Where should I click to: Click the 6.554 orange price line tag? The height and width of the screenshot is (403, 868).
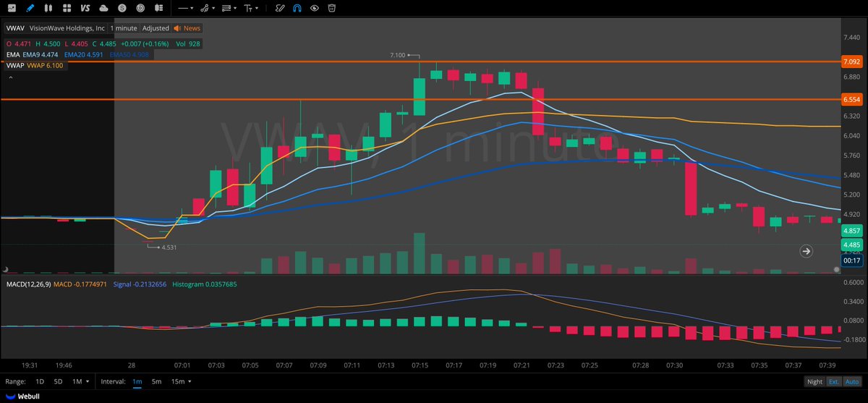851,100
